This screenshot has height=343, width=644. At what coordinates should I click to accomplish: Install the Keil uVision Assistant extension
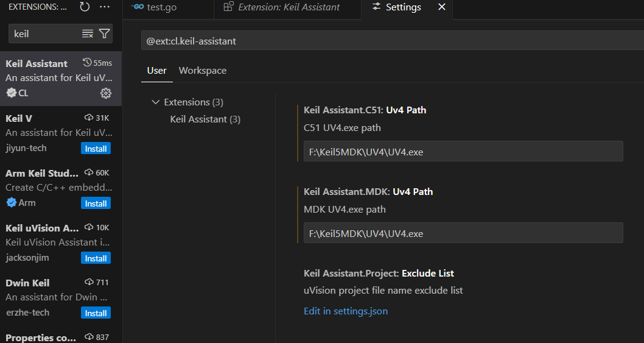coord(96,259)
